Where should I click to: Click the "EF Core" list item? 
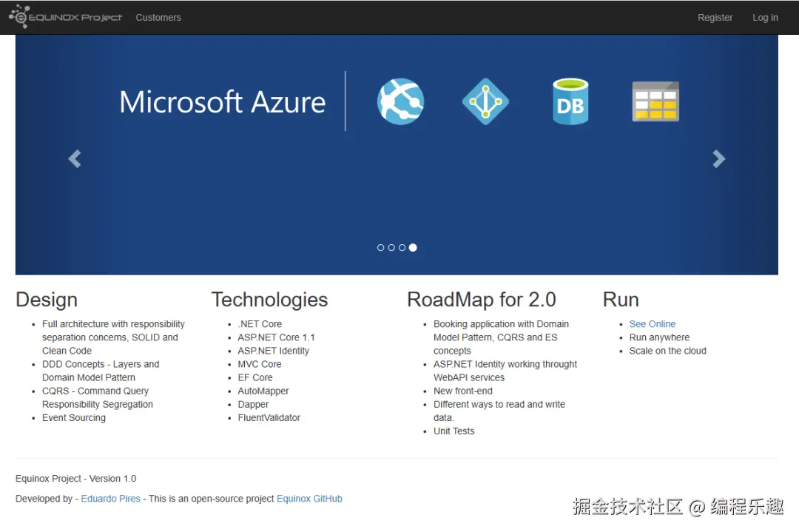tap(255, 377)
